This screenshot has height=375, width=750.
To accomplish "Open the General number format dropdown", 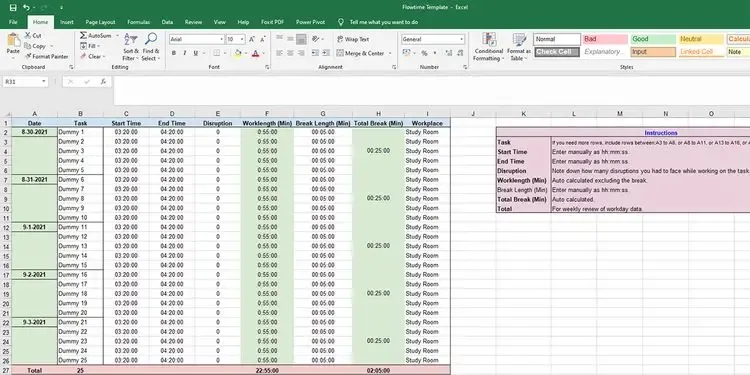I will point(462,39).
